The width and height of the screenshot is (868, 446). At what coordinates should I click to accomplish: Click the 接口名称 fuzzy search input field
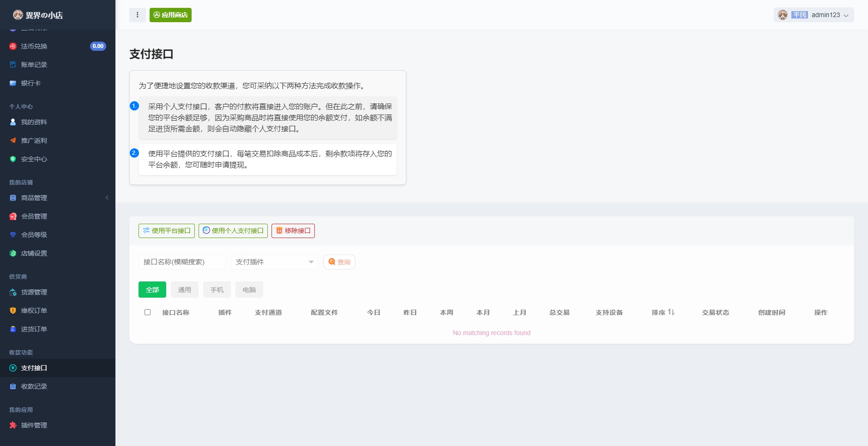181,262
